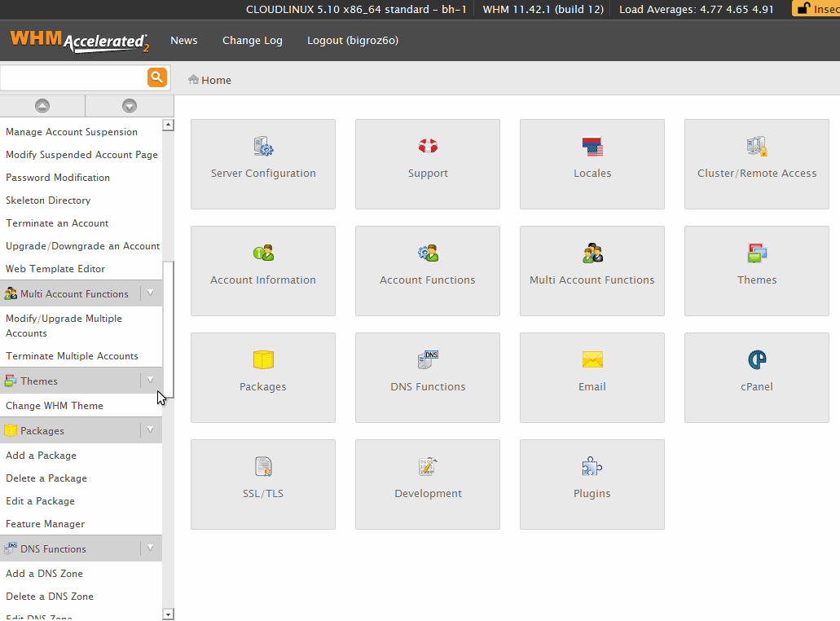Open the Email envelope tile

592,378
